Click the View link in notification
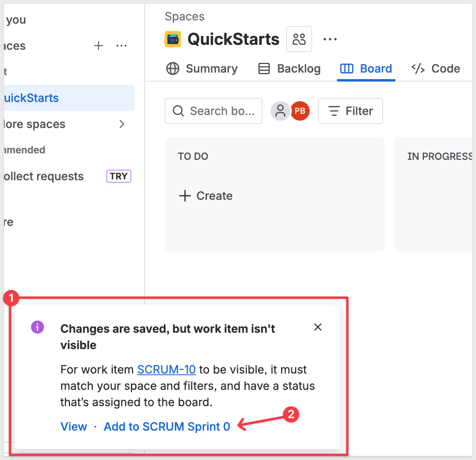Screen dimensions: 476x460 click(x=74, y=427)
